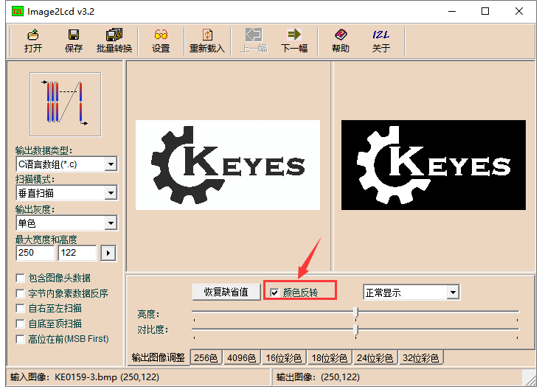Image resolution: width=542 pixels, height=392 pixels.
Task: Open 输出灰度 单色 dropdown
Action: pyautogui.click(x=111, y=223)
